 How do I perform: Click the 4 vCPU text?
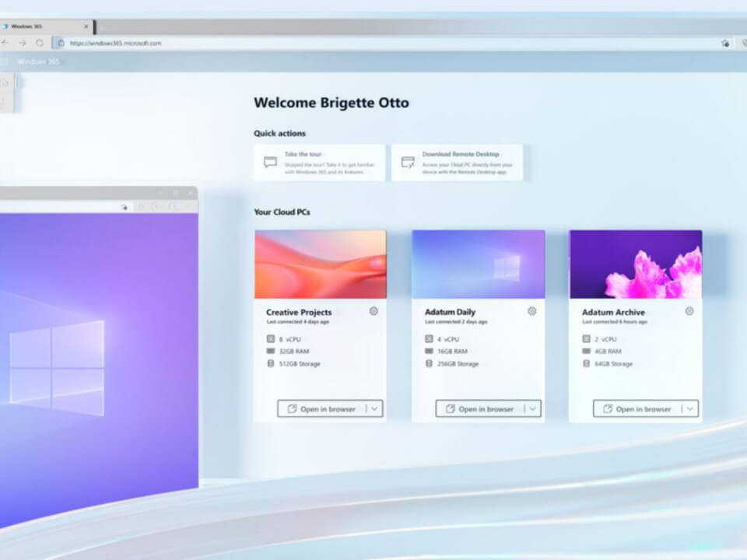(448, 340)
